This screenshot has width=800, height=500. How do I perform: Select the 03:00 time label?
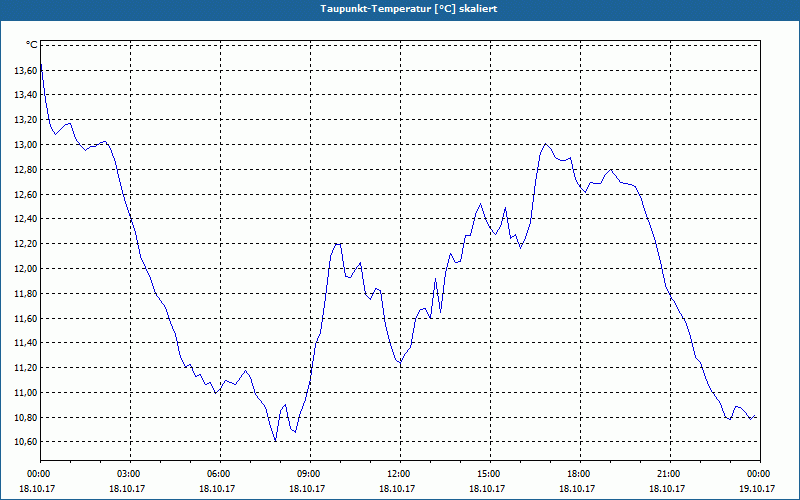131,474
